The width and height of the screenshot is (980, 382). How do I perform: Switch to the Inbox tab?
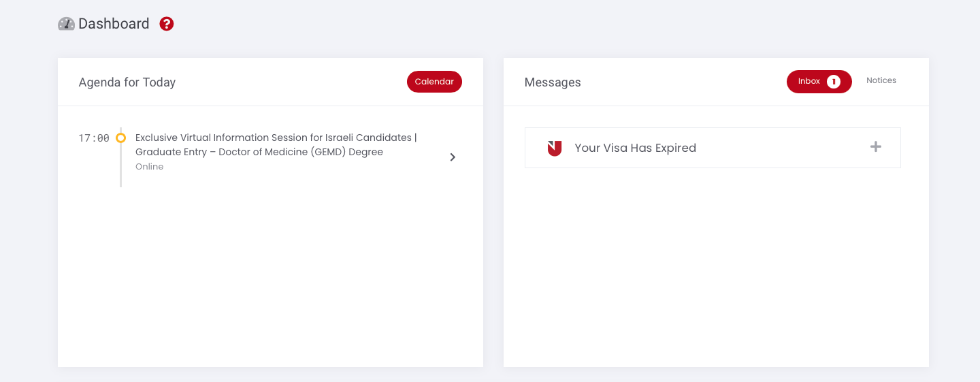[x=809, y=82]
